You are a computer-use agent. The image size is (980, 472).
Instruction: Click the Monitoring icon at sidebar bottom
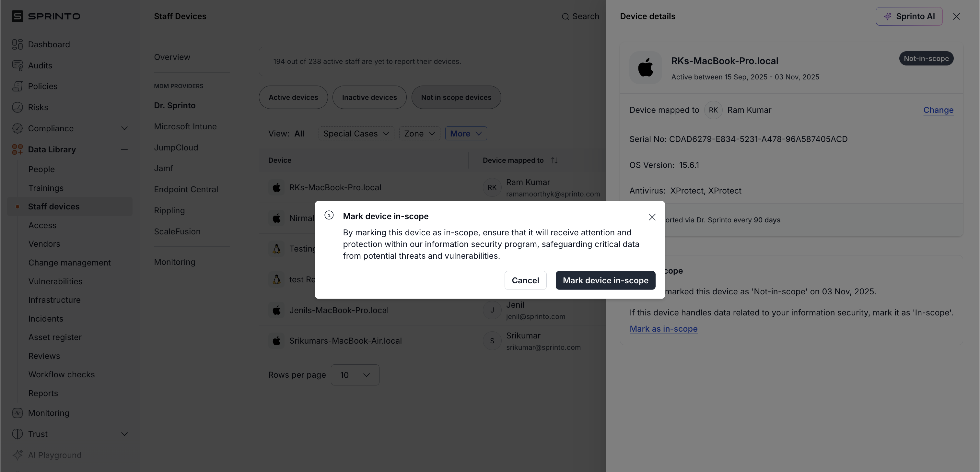[17, 413]
